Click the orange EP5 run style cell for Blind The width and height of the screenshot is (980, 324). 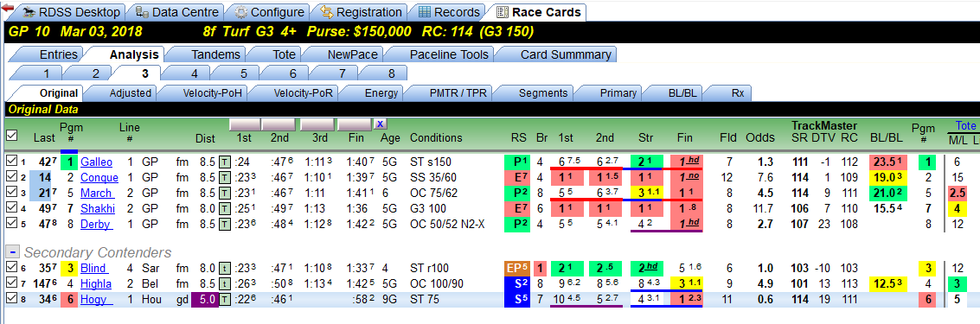tap(516, 269)
